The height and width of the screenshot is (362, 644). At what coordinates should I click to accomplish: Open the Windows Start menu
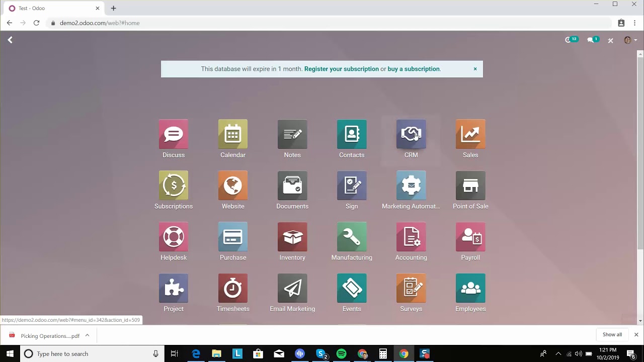(10, 353)
